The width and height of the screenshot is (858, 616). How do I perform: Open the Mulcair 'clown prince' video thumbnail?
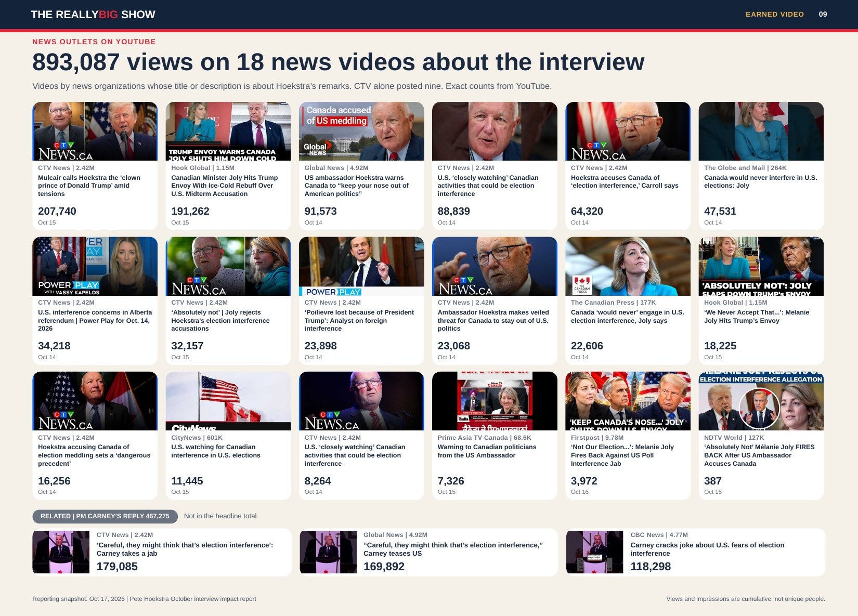[95, 131]
